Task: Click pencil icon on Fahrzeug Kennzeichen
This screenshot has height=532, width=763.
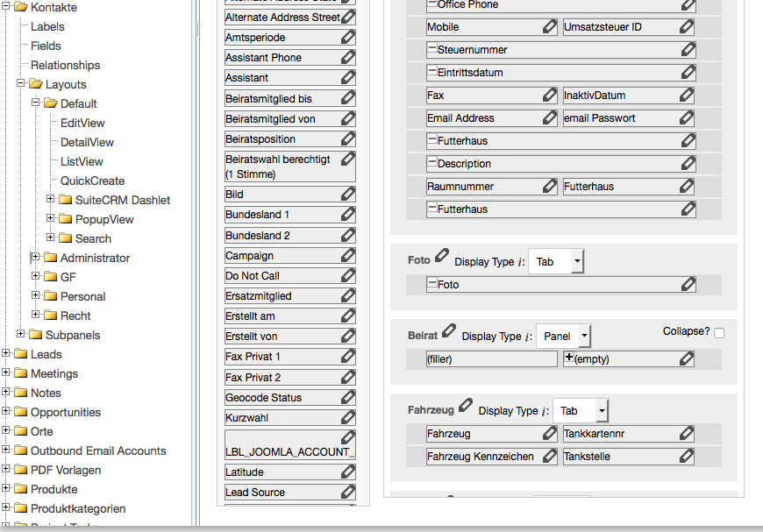Action: click(550, 456)
